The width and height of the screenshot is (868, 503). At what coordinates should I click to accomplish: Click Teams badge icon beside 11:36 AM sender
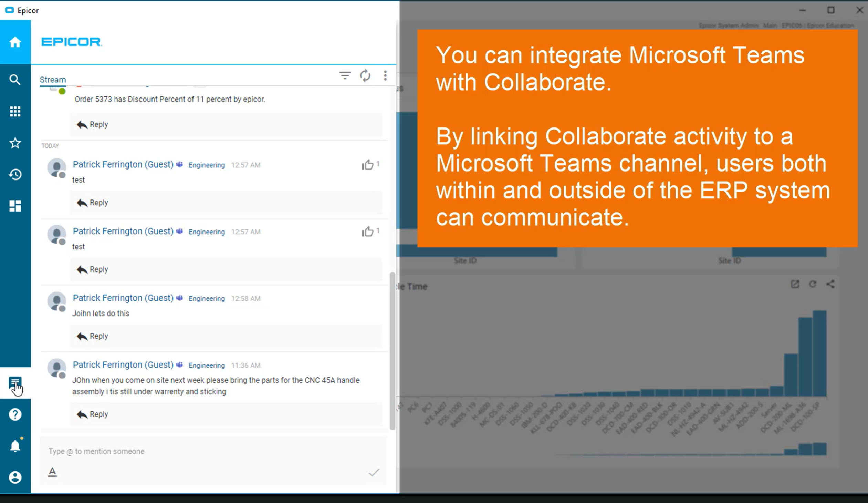coord(179,365)
